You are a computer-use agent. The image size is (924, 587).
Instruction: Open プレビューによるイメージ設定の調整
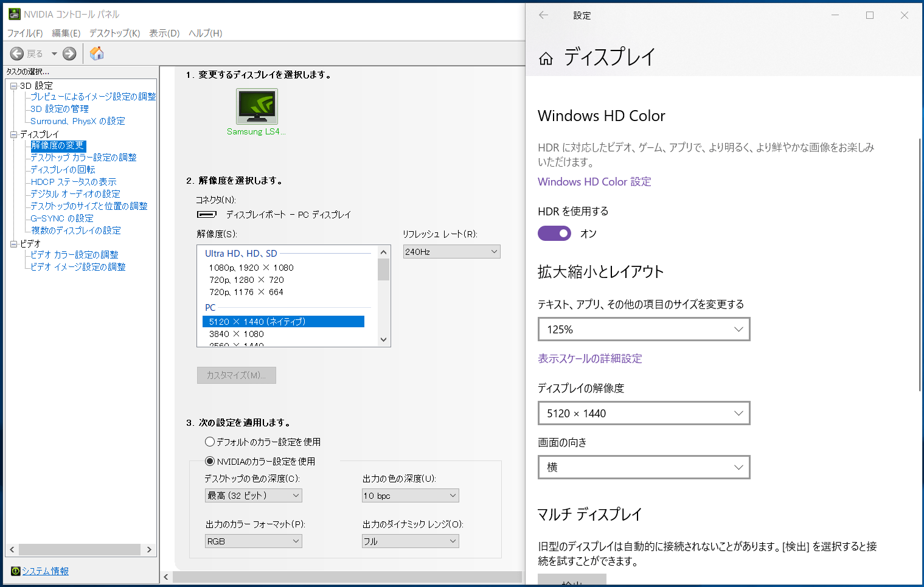click(x=93, y=97)
